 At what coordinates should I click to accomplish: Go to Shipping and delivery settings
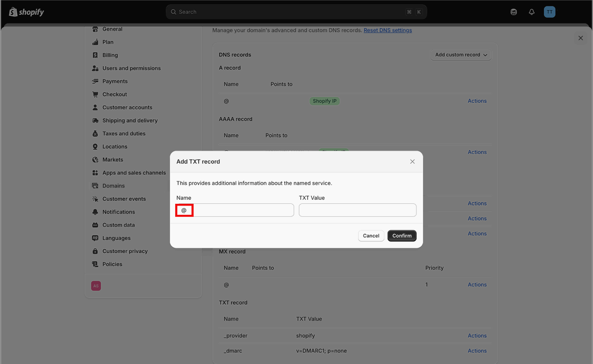tap(130, 120)
